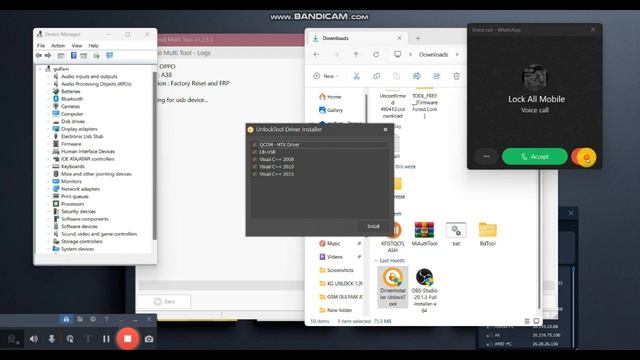Expand Audio inputs and outputs node
The image size is (640, 360).
point(48,76)
